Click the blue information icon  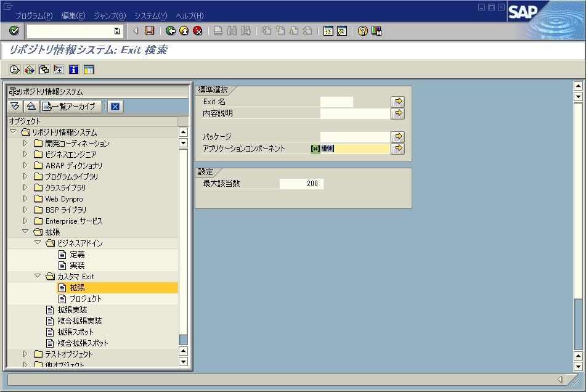coord(74,70)
